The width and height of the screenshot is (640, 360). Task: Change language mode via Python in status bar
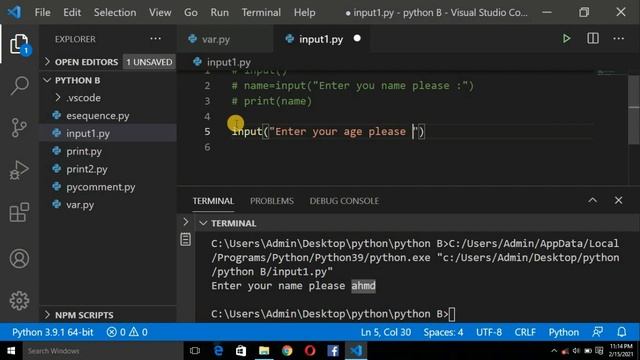coord(563,332)
